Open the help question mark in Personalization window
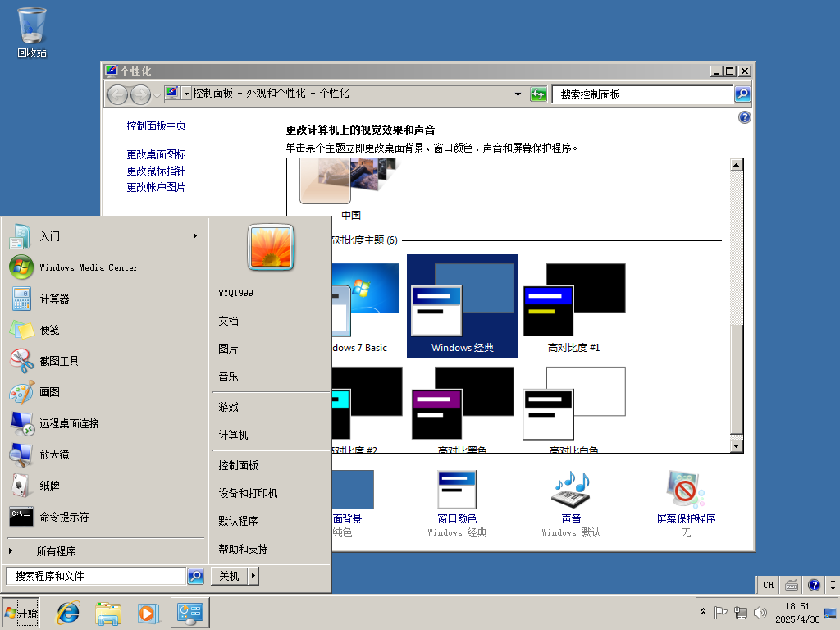 click(745, 117)
